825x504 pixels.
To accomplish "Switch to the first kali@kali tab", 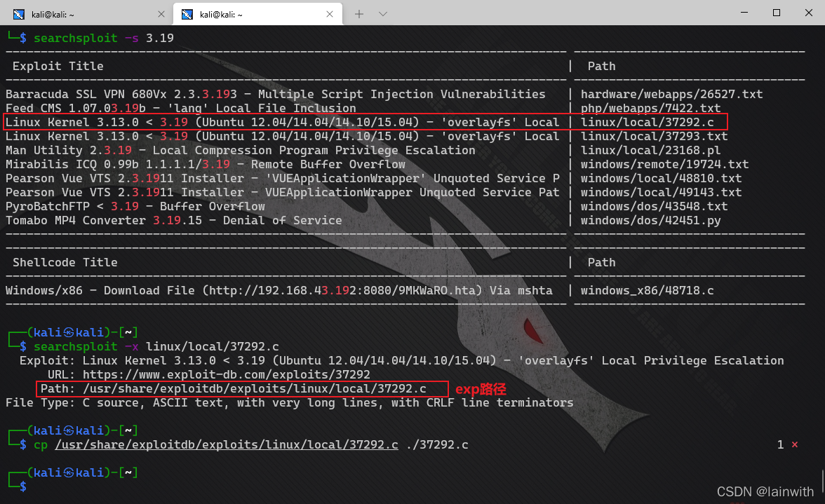I will (x=88, y=14).
